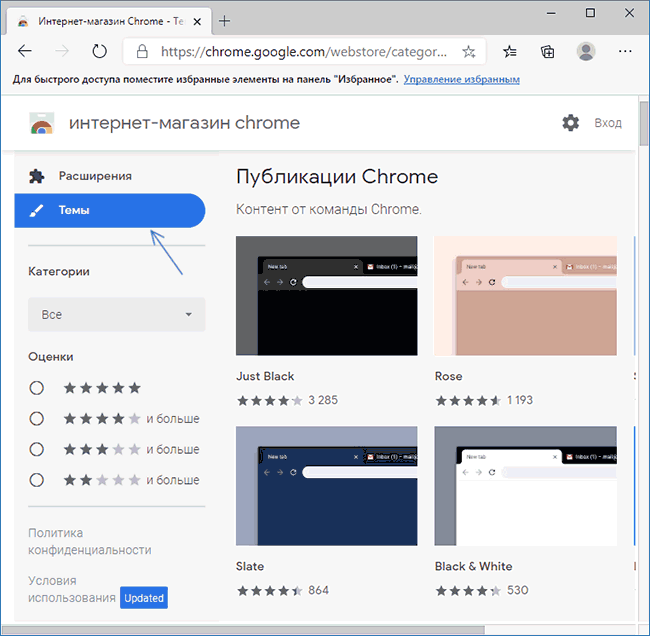Click the paintbrush themes icon
650x636 pixels.
pos(36,211)
